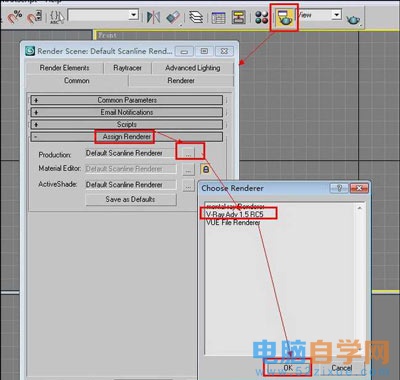Toggle the Material Editor renderer lock
This screenshot has width=400, height=380.
206,169
